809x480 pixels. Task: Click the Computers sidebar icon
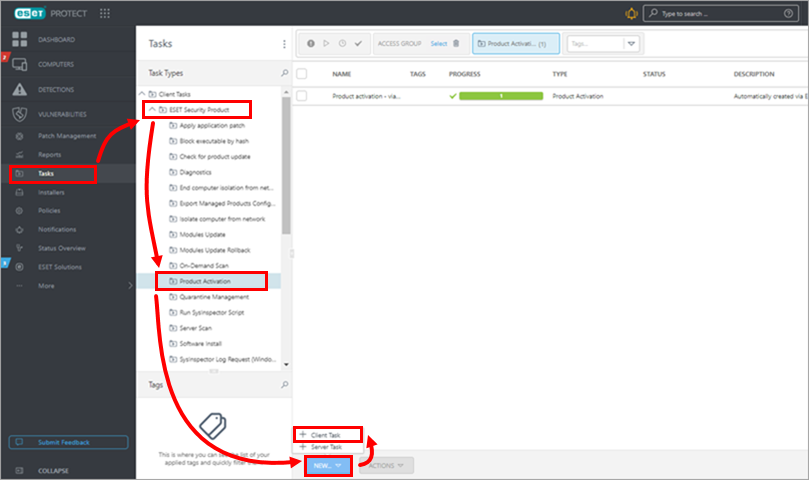pos(19,65)
